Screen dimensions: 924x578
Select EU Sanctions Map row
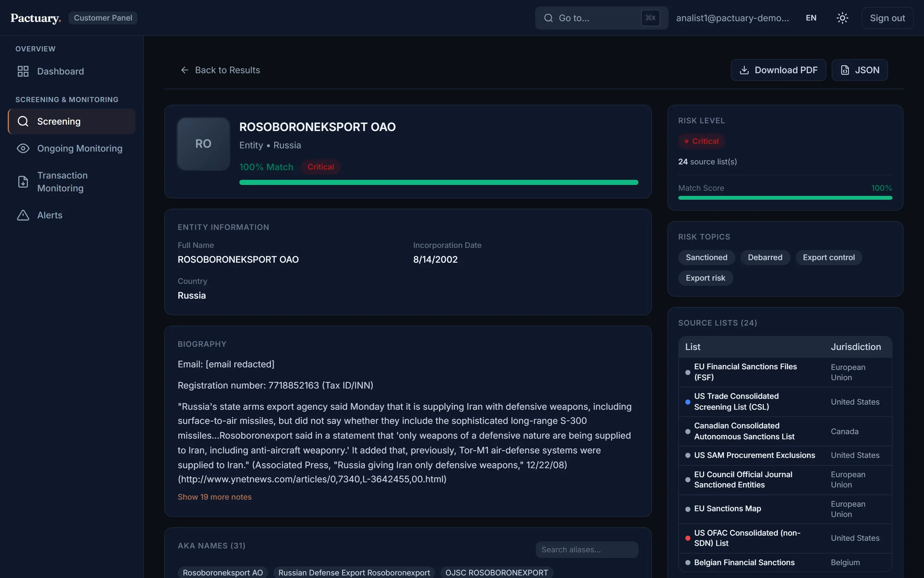785,509
